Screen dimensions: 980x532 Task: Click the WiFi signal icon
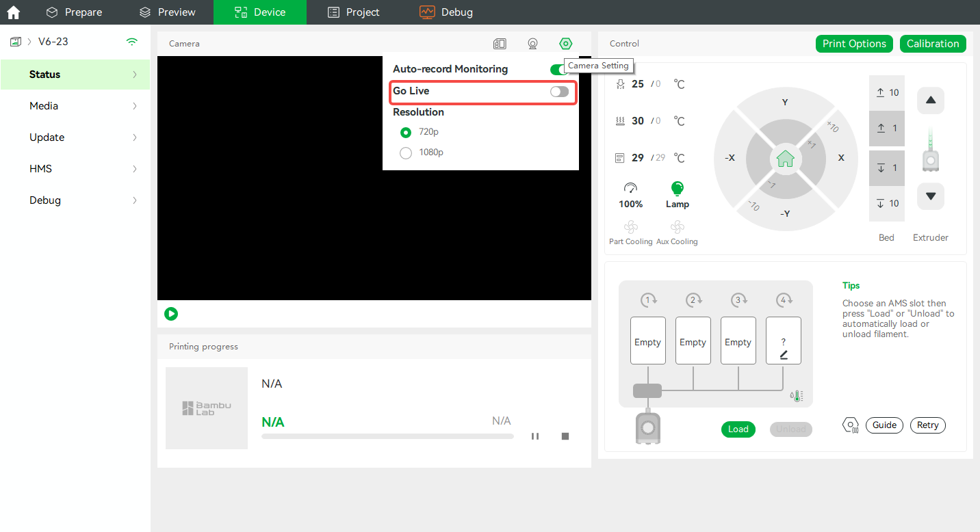(132, 42)
